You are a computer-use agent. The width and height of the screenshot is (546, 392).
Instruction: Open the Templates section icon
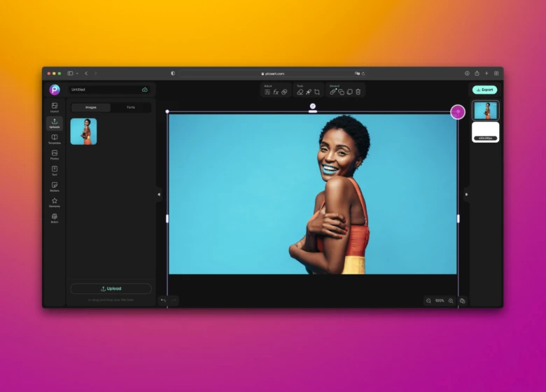coord(55,138)
